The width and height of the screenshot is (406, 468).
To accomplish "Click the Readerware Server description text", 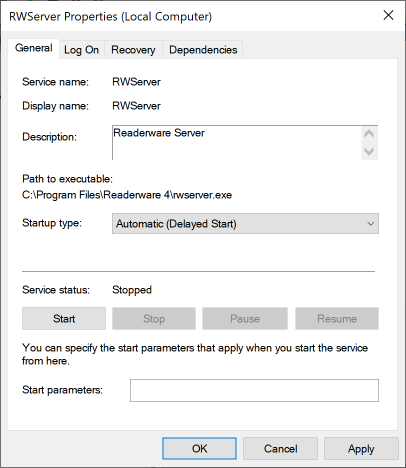I will pos(159,133).
